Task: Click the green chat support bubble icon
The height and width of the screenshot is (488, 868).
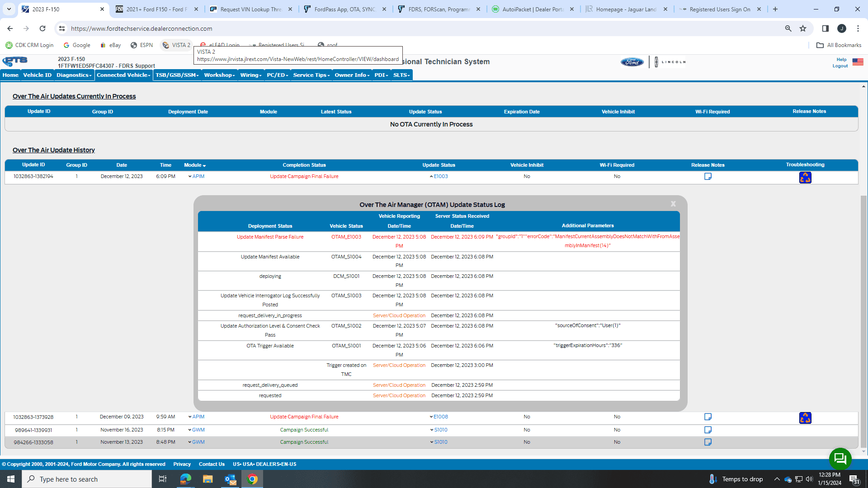Action: point(840,459)
